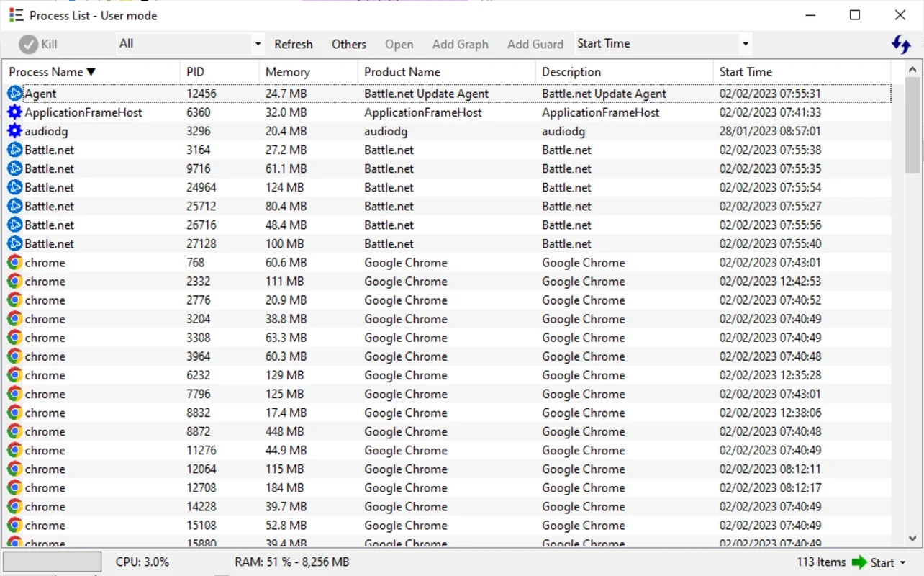
Task: Sort by the Process Name column header
Action: tap(90, 72)
